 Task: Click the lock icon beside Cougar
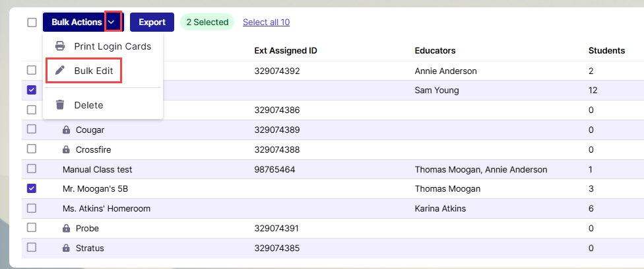66,130
